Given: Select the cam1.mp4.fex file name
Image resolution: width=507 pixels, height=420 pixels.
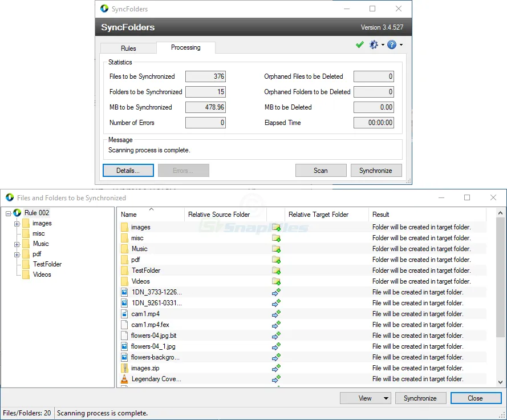Looking at the screenshot, I should [150, 325].
